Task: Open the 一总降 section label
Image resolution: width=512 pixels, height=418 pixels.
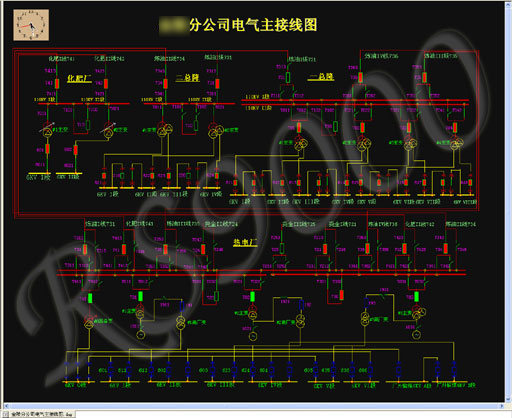Action: 321,77
